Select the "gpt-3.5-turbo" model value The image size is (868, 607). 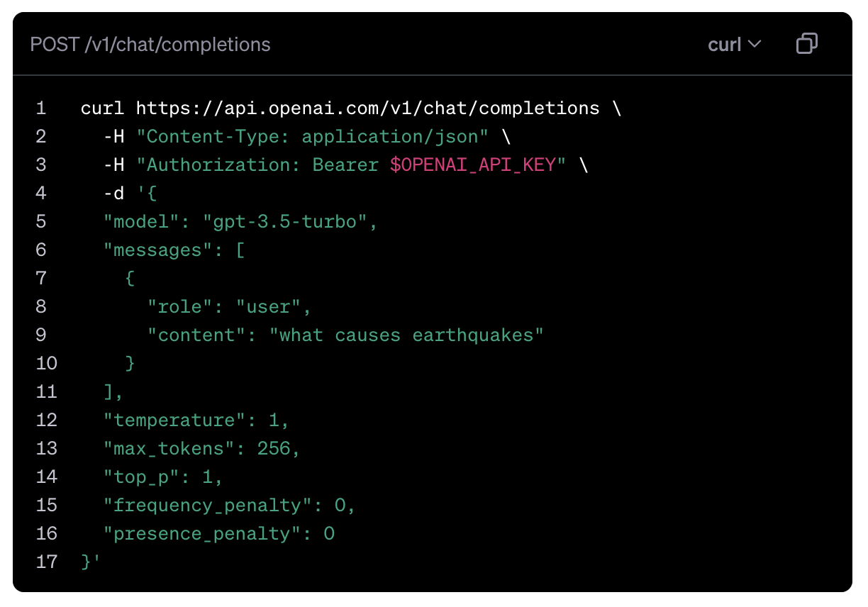(x=290, y=222)
